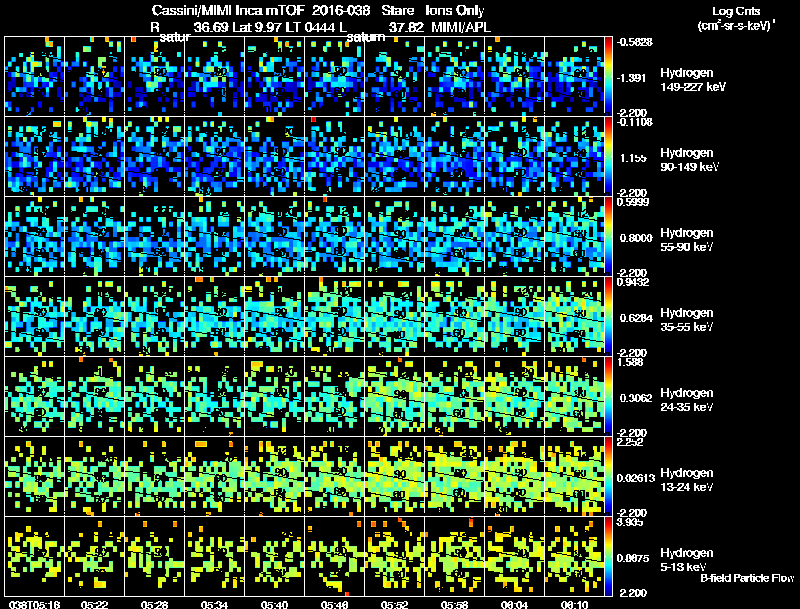Image resolution: width=800 pixels, height=609 pixels.
Task: Select the 'Hydrogen 90-149 keV' row label
Action: pyautogui.click(x=689, y=160)
